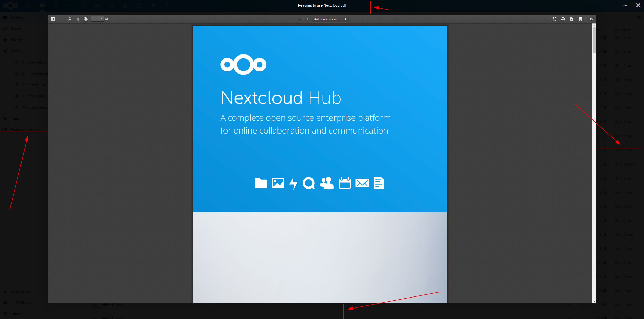Download the PDF file
Viewport: 644px width, 319px height.
pos(572,19)
